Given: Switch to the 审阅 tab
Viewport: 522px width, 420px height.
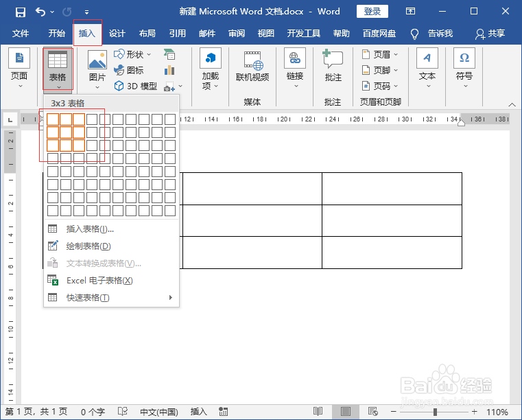Looking at the screenshot, I should point(237,34).
